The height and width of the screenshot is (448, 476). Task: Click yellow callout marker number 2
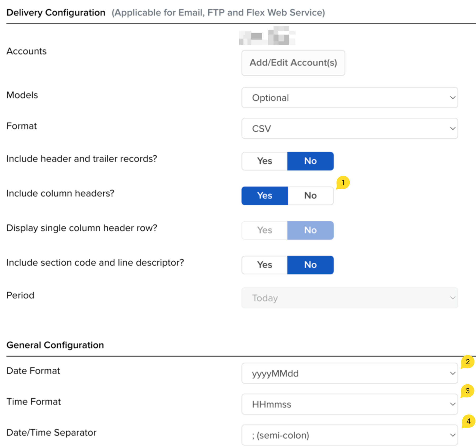[x=467, y=362]
